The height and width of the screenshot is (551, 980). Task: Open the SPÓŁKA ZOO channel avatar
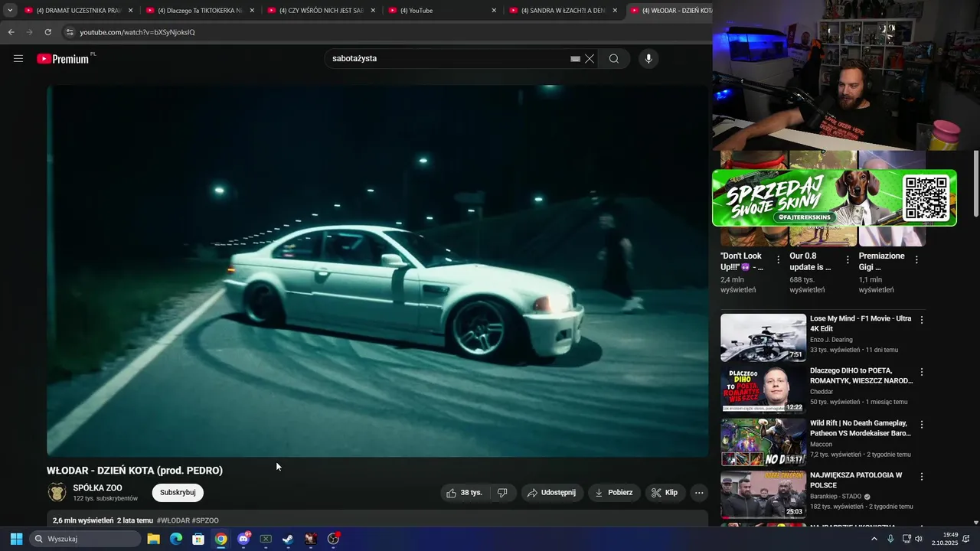pyautogui.click(x=57, y=492)
